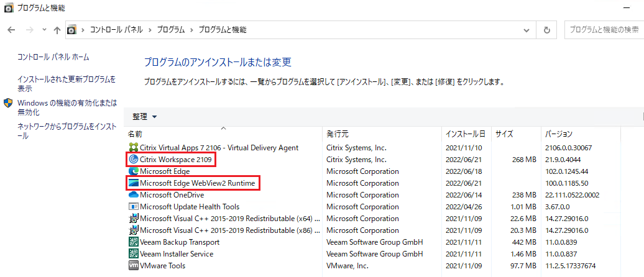Click version 22.111.0522.0002 cell

click(572, 195)
